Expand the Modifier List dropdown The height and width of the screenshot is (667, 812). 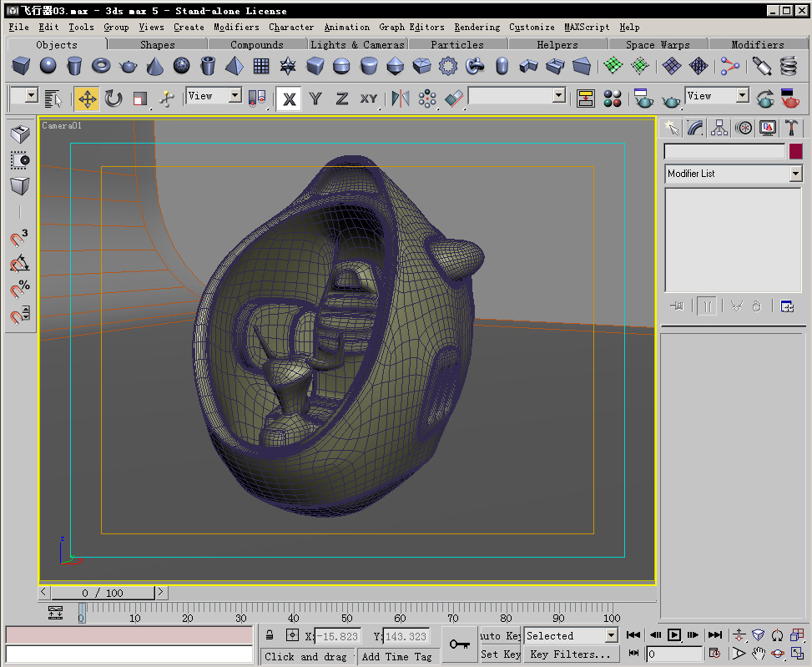tap(795, 174)
